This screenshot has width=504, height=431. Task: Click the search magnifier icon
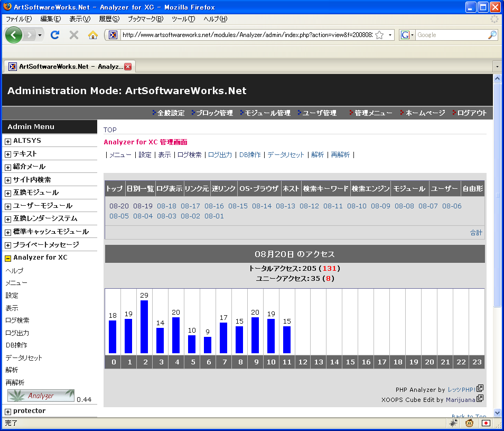(x=492, y=35)
